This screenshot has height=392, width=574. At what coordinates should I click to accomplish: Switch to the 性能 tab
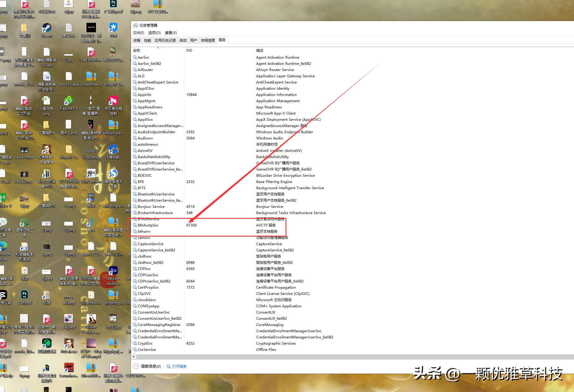pos(147,40)
